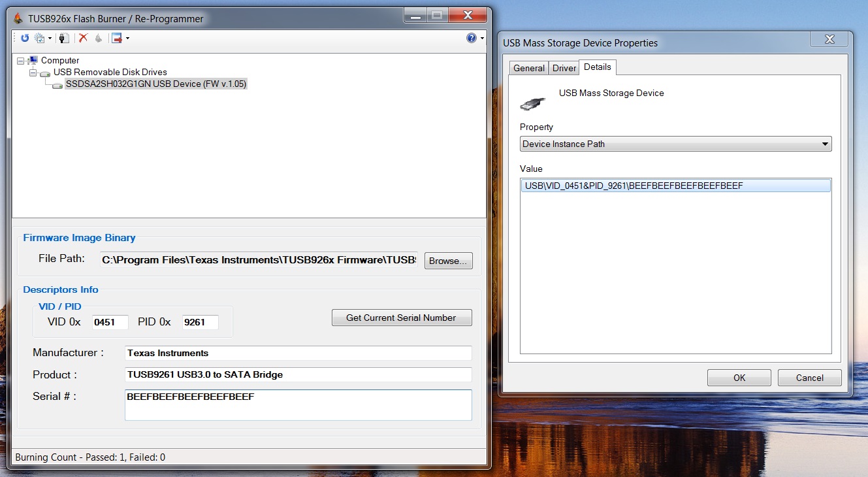Click the drive icon next to SSDSA2SH032G1GN device
This screenshot has width=868, height=477.
pos(57,85)
